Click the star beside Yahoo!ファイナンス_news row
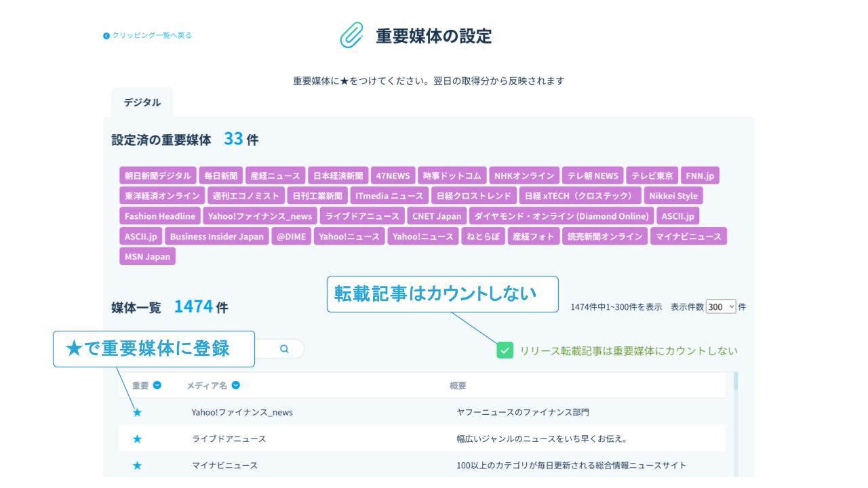Image resolution: width=868 pixels, height=488 pixels. [x=137, y=412]
